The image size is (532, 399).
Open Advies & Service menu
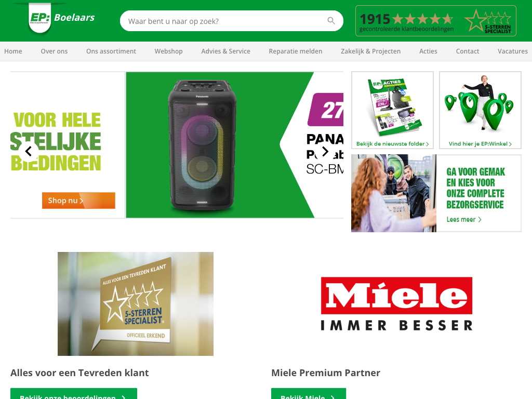click(x=225, y=51)
